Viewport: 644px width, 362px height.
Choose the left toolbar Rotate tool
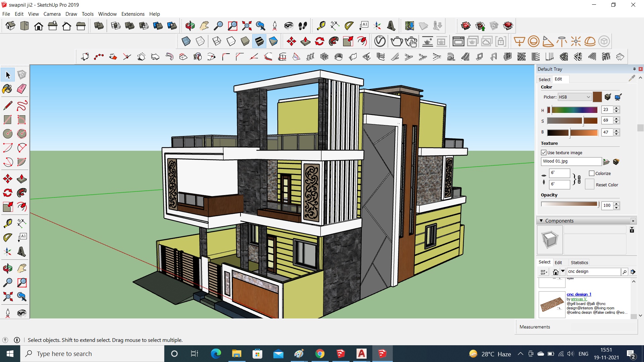(x=8, y=193)
